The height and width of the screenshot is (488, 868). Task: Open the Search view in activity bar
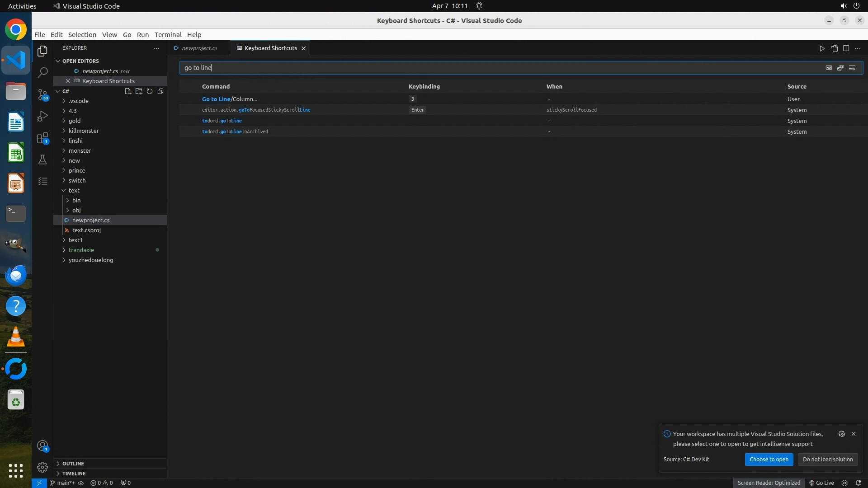point(42,72)
